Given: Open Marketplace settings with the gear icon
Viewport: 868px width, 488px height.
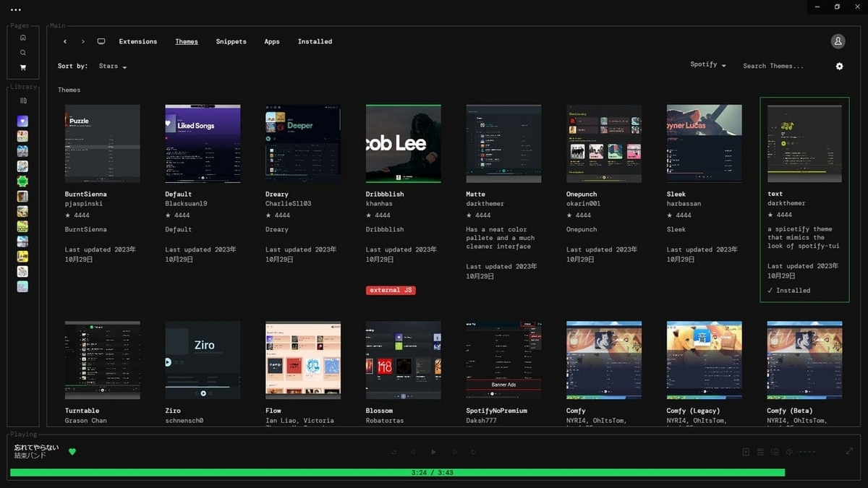Looking at the screenshot, I should tap(839, 66).
